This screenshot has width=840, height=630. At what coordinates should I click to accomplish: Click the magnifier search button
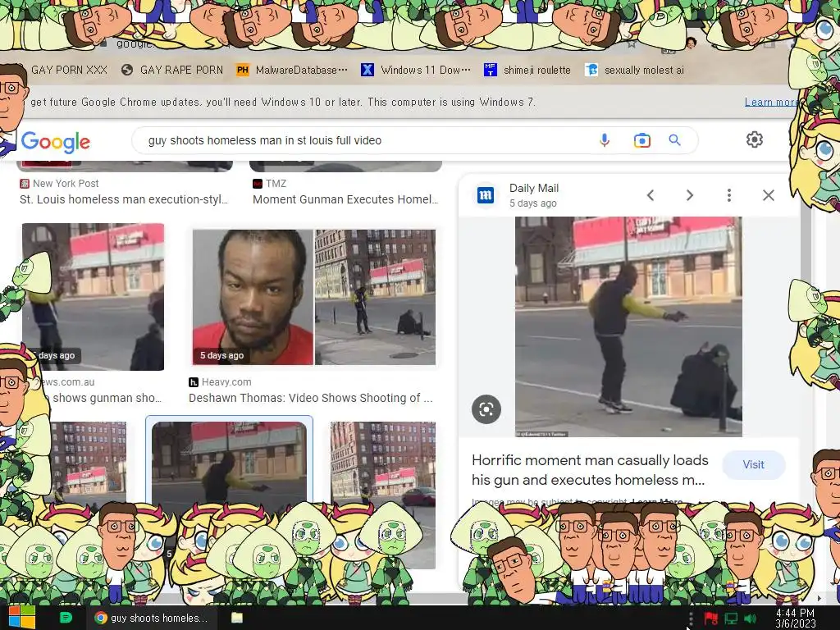(674, 140)
